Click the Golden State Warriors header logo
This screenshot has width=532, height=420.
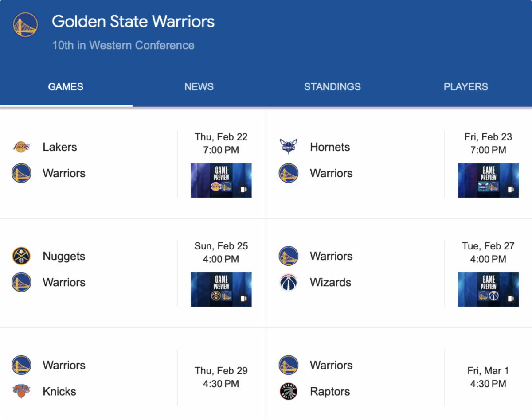coord(25,24)
